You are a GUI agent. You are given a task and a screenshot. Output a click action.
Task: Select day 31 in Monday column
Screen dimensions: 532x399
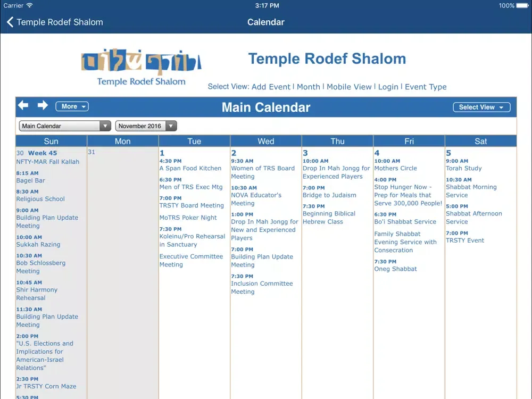coord(92,152)
